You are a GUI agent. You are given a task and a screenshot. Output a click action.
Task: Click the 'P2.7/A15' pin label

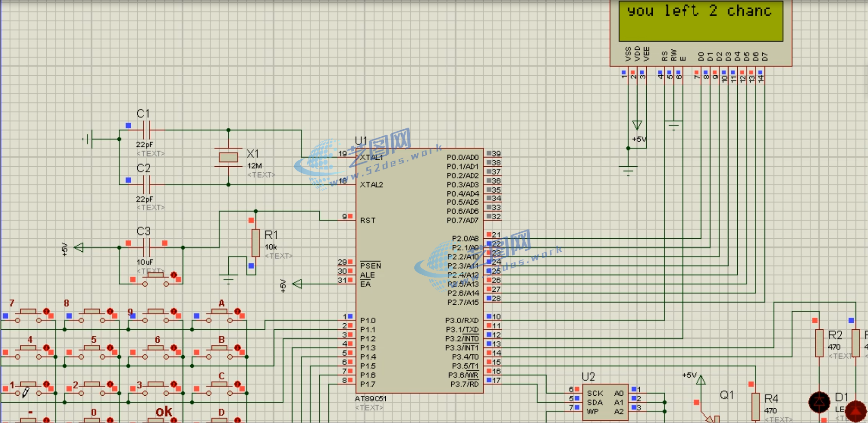[463, 302]
